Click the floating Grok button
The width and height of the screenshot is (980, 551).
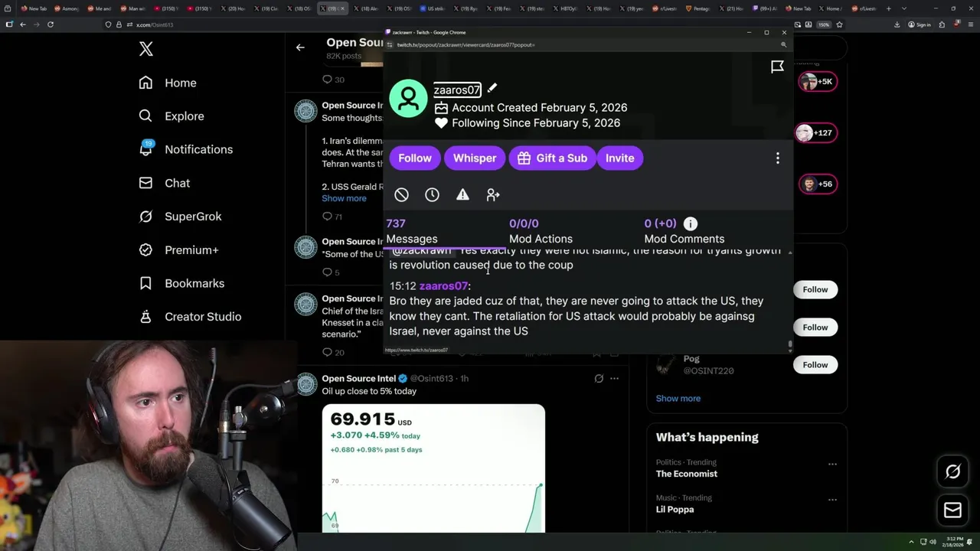click(x=952, y=471)
